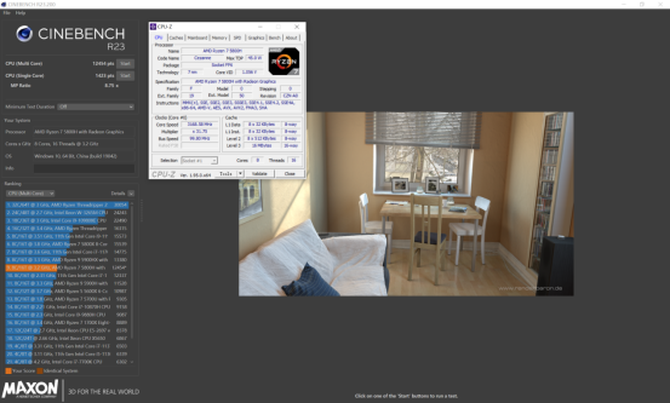Open the Tools dropdown arrow in CPU-Z
Screen dimensions: 670x403
coord(240,174)
